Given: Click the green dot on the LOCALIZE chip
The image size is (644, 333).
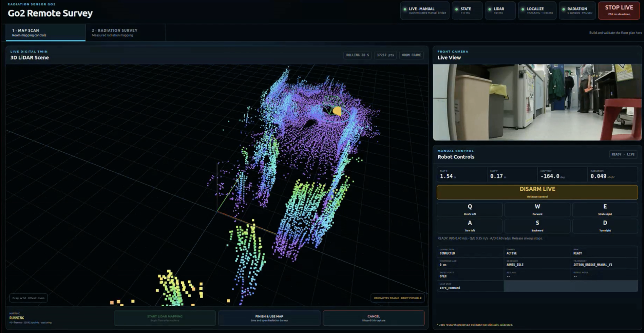Looking at the screenshot, I should coord(523,9).
